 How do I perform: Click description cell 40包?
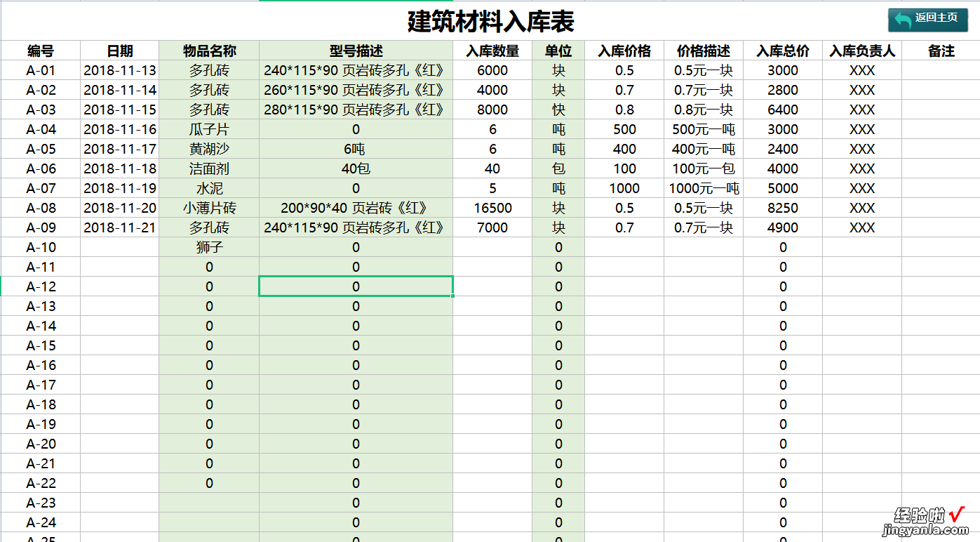click(x=356, y=168)
